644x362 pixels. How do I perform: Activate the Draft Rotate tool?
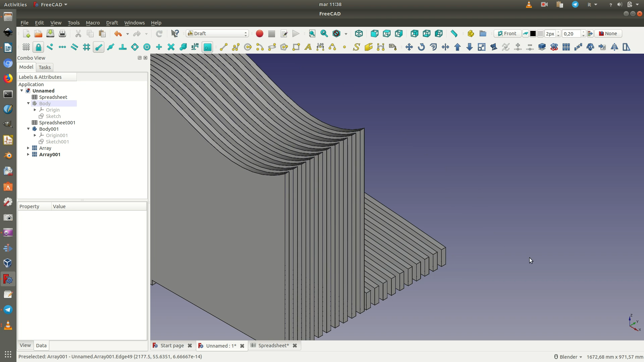421,47
